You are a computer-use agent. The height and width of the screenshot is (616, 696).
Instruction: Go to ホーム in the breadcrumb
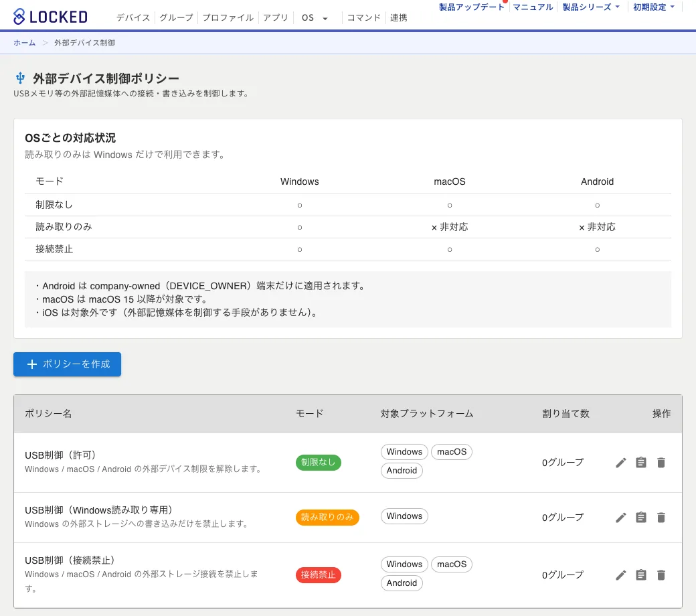click(x=24, y=43)
